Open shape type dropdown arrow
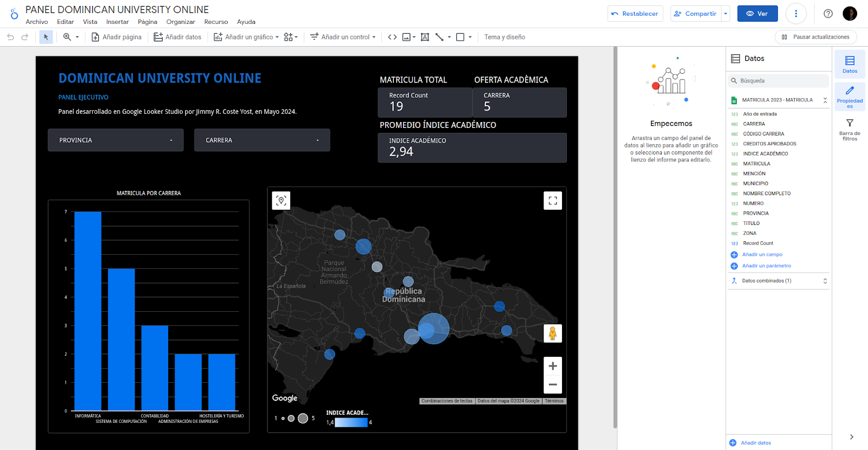Viewport: 868px width, 450px height. 470,37
